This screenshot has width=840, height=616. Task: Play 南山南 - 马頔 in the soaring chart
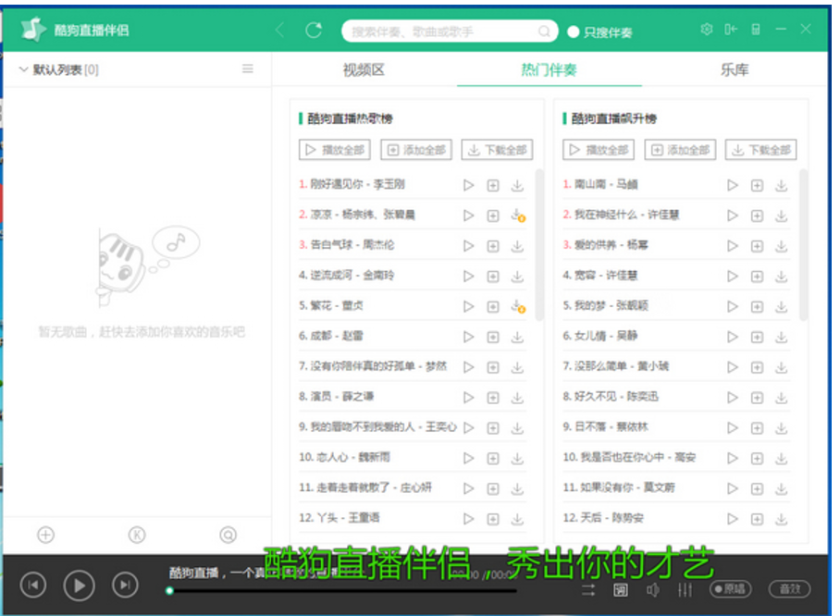733,185
